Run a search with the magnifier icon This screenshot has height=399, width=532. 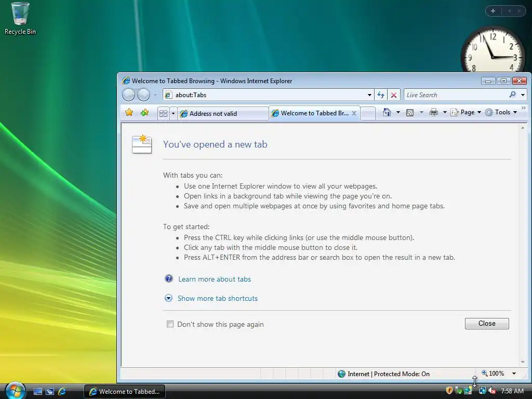coord(513,95)
